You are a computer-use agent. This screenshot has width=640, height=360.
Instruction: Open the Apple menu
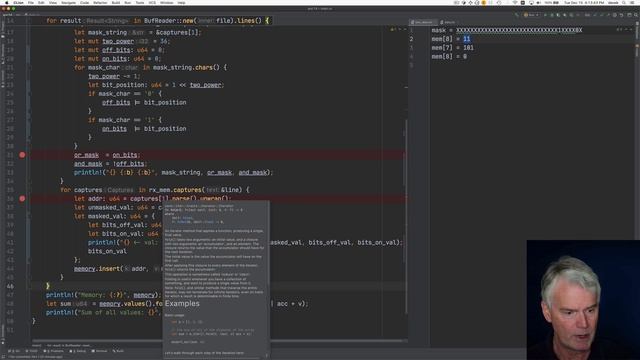coord(6,2)
